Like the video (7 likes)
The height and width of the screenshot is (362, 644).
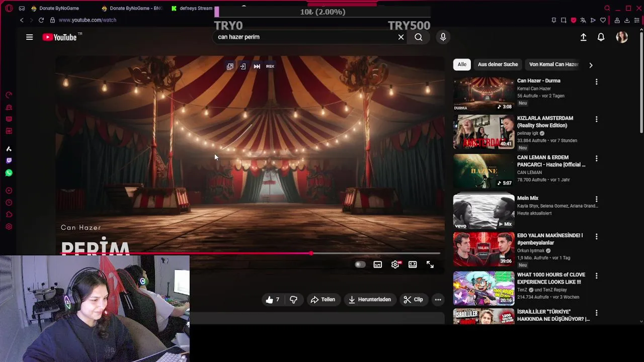click(x=272, y=300)
